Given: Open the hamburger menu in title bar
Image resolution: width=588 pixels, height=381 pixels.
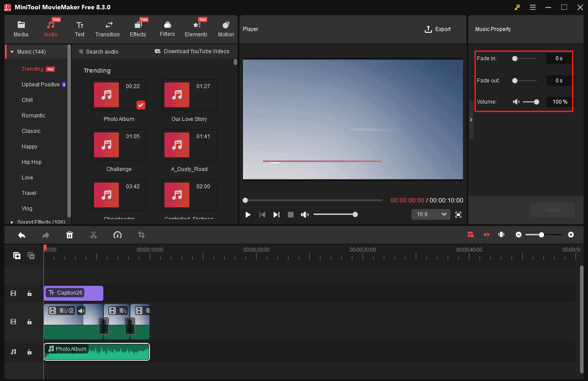Looking at the screenshot, I should (x=533, y=8).
